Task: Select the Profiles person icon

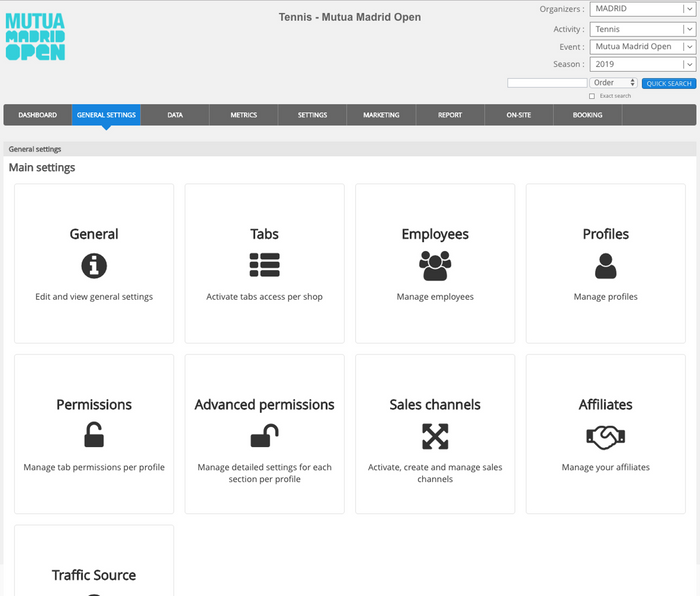Action: (x=606, y=265)
